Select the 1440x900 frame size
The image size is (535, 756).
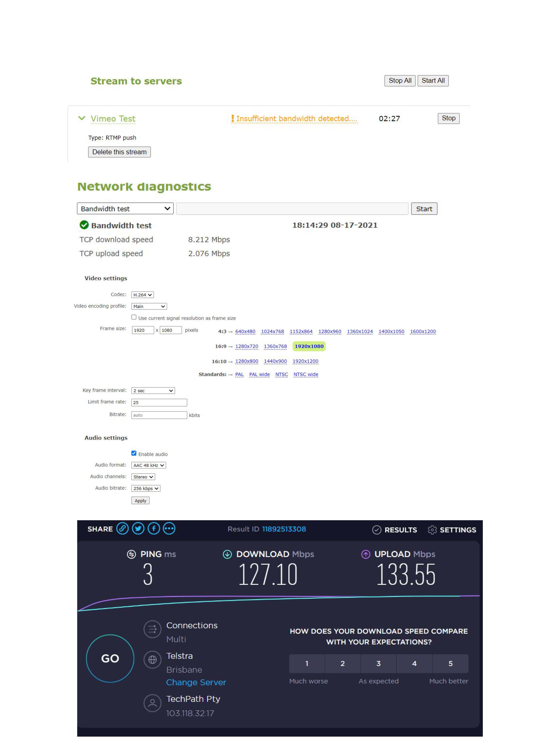(275, 361)
